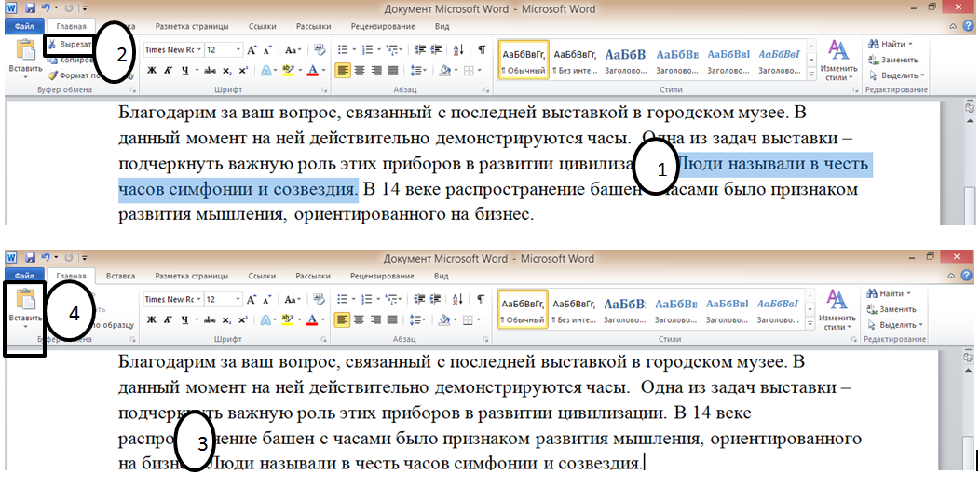
Task: Click Изменить стили in the upper window
Action: [x=838, y=60]
